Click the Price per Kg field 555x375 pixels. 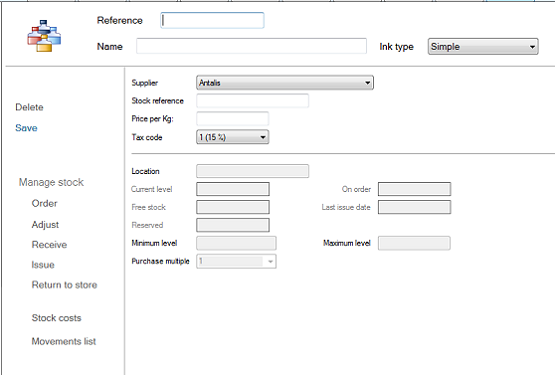click(233, 119)
